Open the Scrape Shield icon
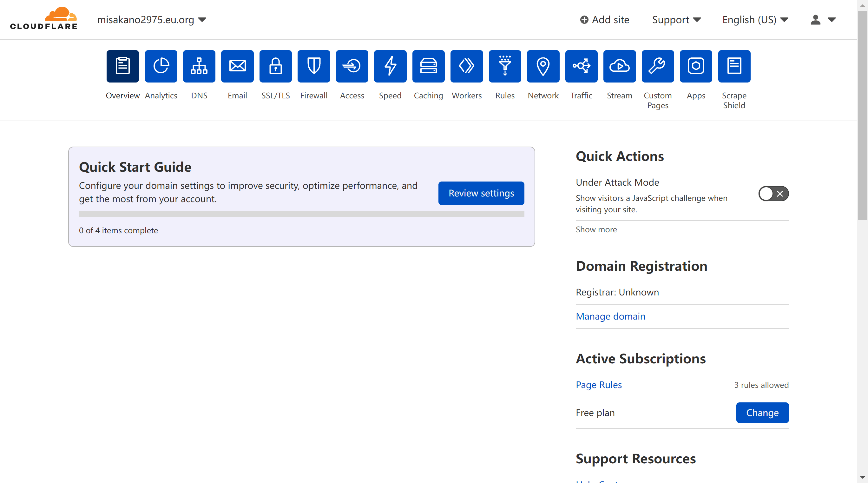Image resolution: width=868 pixels, height=483 pixels. [x=734, y=66]
